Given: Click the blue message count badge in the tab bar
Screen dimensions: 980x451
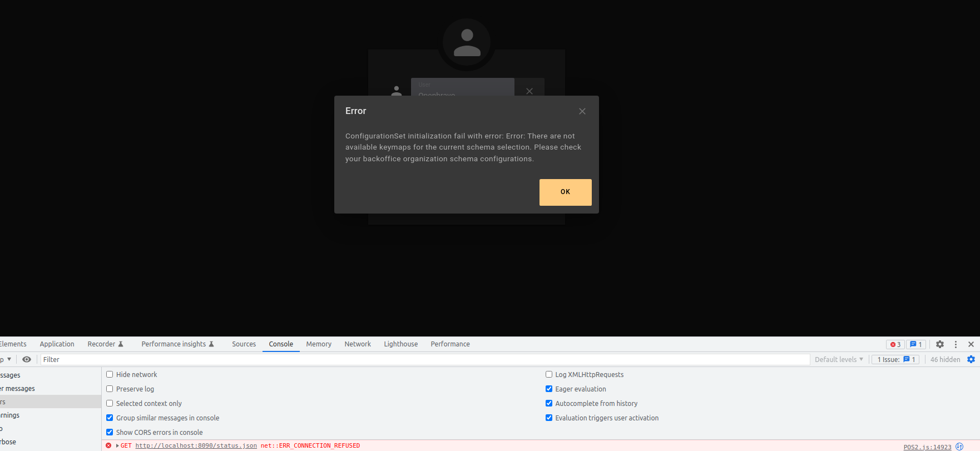Looking at the screenshot, I should 915,344.
